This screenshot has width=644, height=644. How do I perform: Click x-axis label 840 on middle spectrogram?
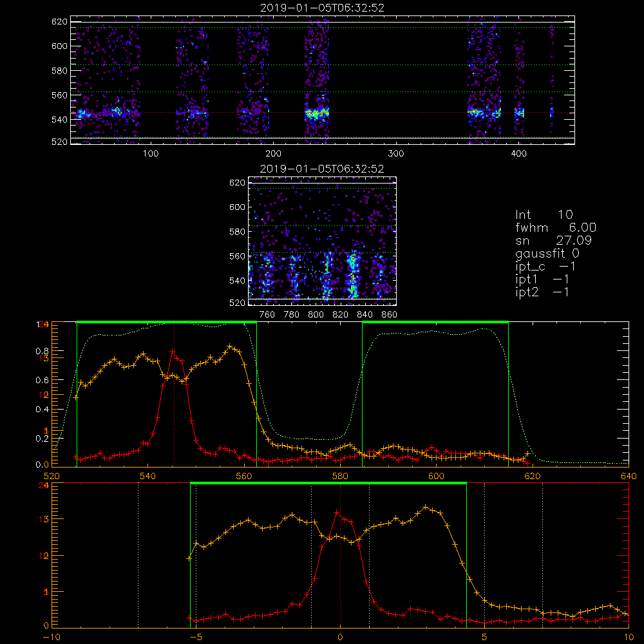point(365,315)
